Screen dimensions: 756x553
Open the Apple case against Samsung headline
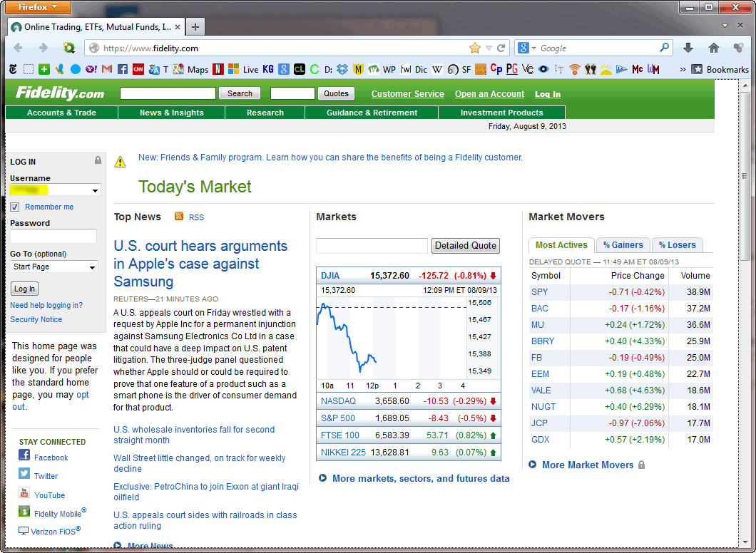pyautogui.click(x=200, y=264)
